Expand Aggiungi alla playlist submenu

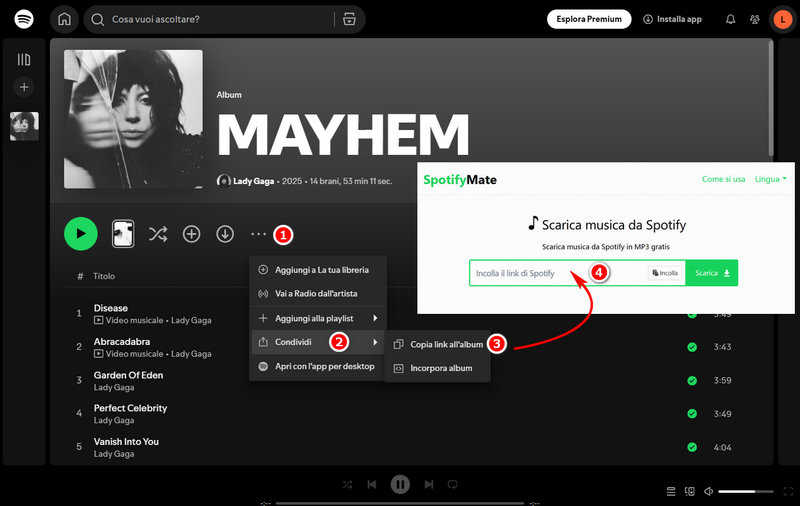(318, 318)
